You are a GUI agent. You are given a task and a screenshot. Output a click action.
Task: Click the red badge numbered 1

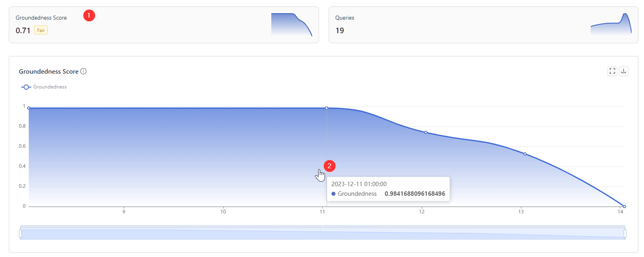[89, 16]
